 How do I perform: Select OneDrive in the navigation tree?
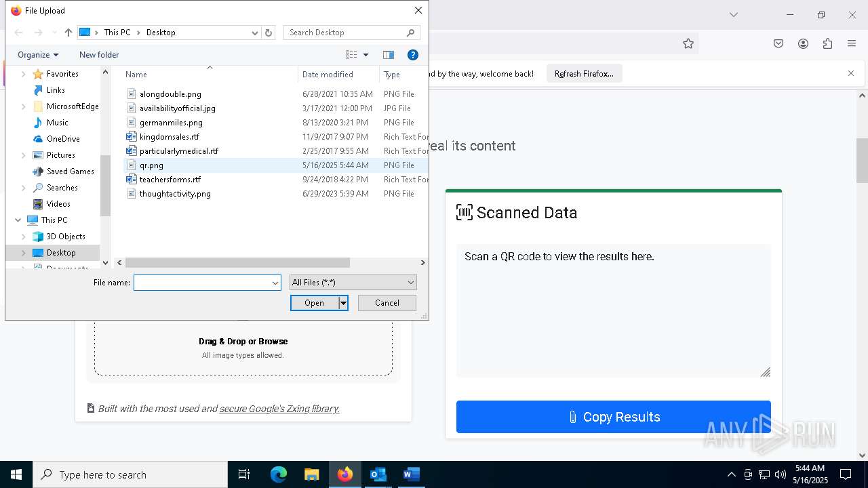click(x=63, y=139)
